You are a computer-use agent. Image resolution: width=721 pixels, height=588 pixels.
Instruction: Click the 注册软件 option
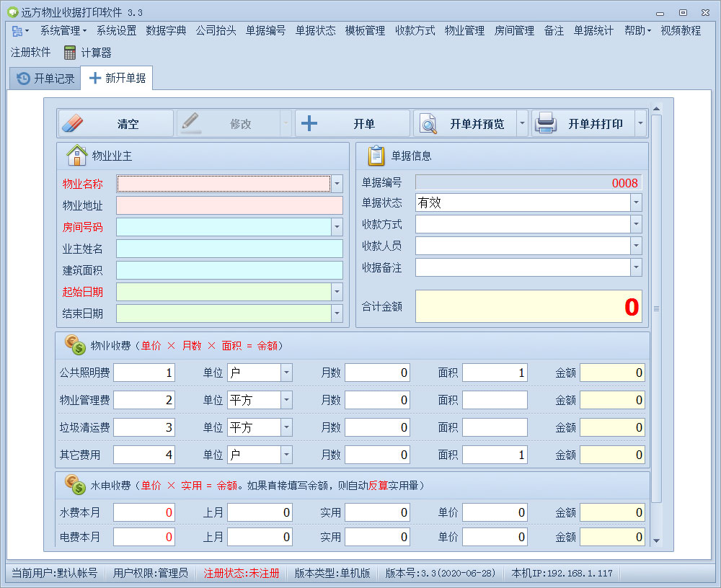pos(30,51)
